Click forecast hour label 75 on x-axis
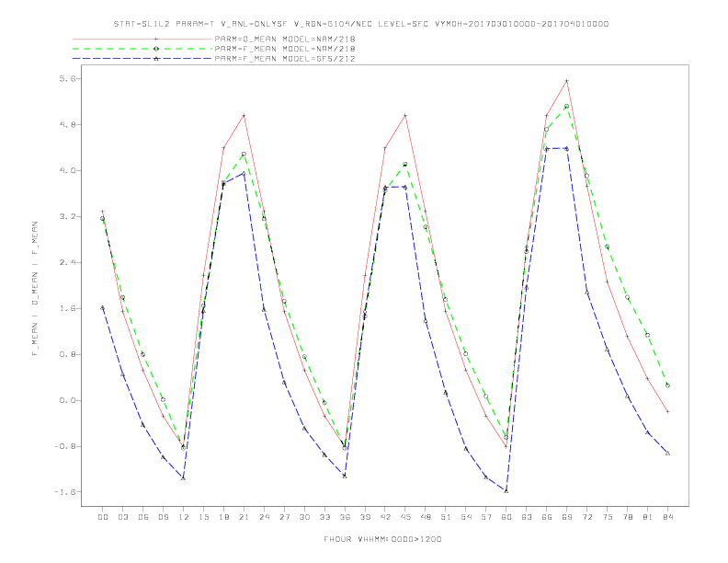 (608, 518)
